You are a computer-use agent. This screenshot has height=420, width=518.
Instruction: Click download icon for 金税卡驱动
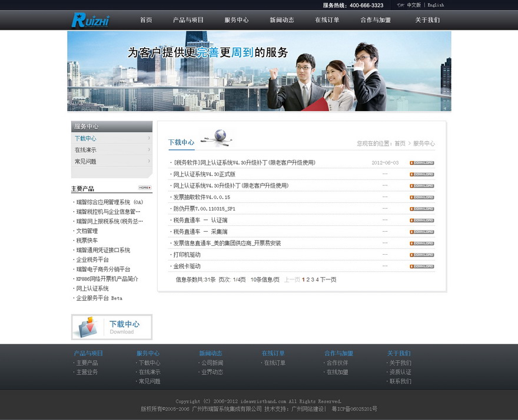(421, 266)
